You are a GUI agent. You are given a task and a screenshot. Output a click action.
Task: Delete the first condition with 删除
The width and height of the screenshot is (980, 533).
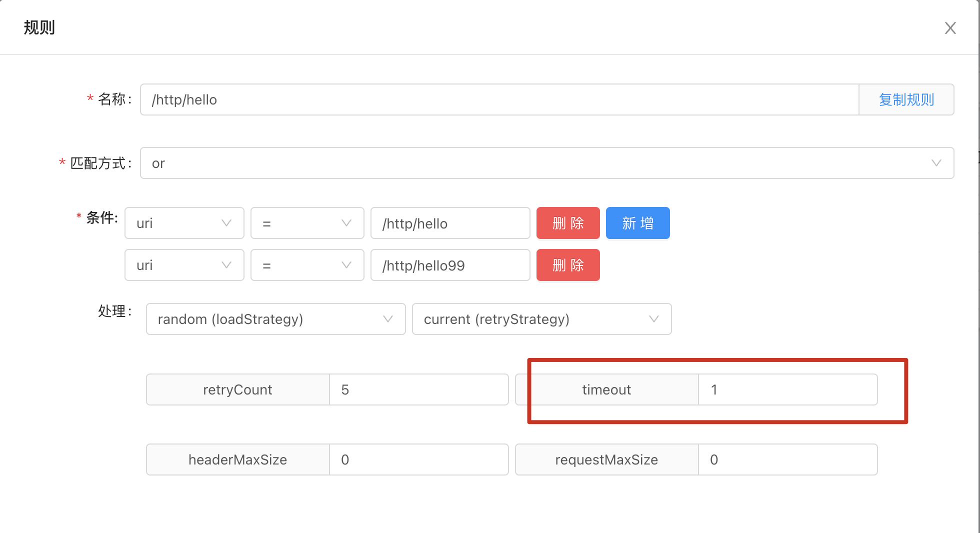pos(568,223)
